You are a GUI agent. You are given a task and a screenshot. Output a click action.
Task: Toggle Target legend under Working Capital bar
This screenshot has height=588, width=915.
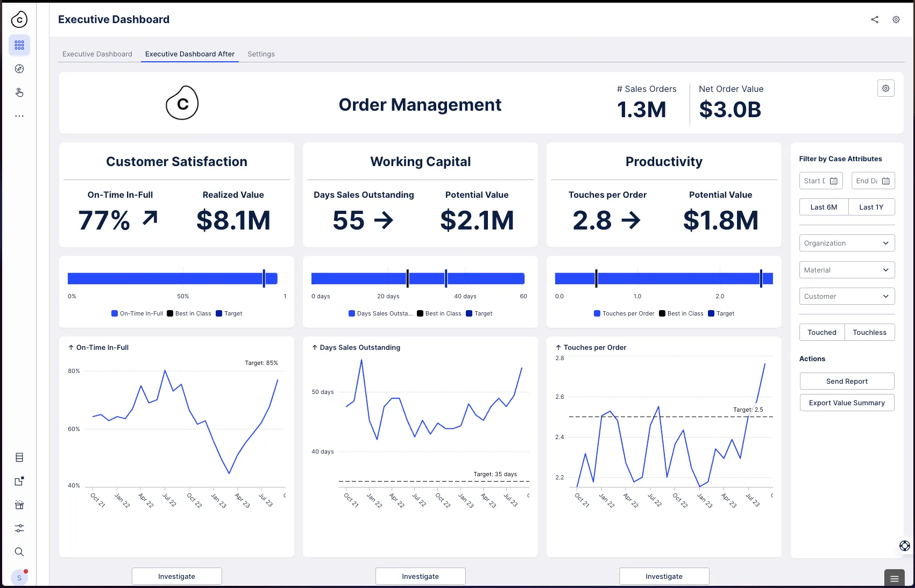click(x=479, y=313)
